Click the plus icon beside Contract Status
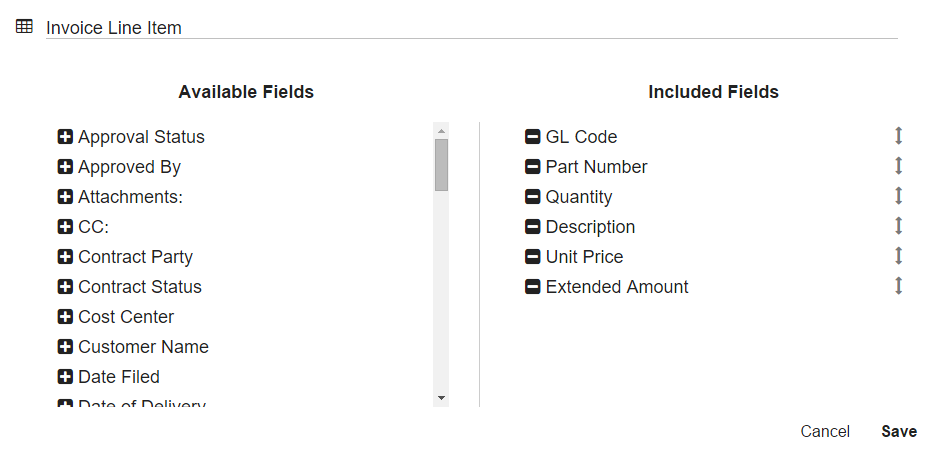946x451 pixels. click(x=66, y=287)
